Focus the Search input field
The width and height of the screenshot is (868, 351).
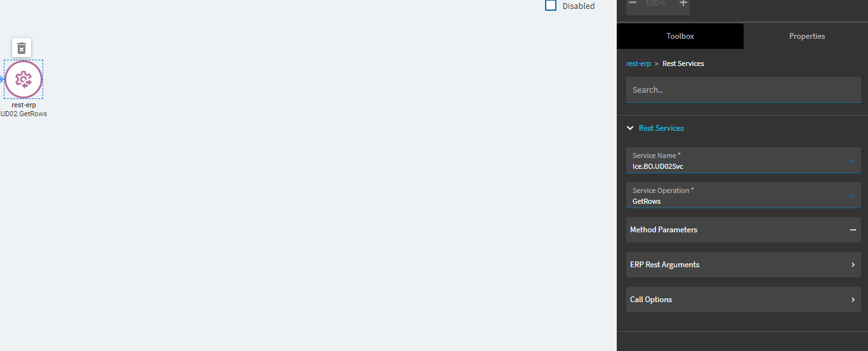744,90
